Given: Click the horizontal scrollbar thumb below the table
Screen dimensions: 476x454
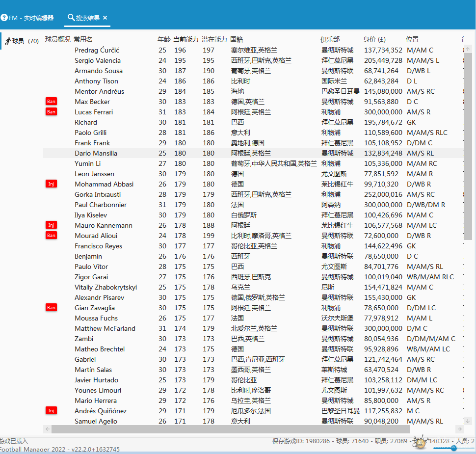Looking at the screenshot, I should 231,429.
